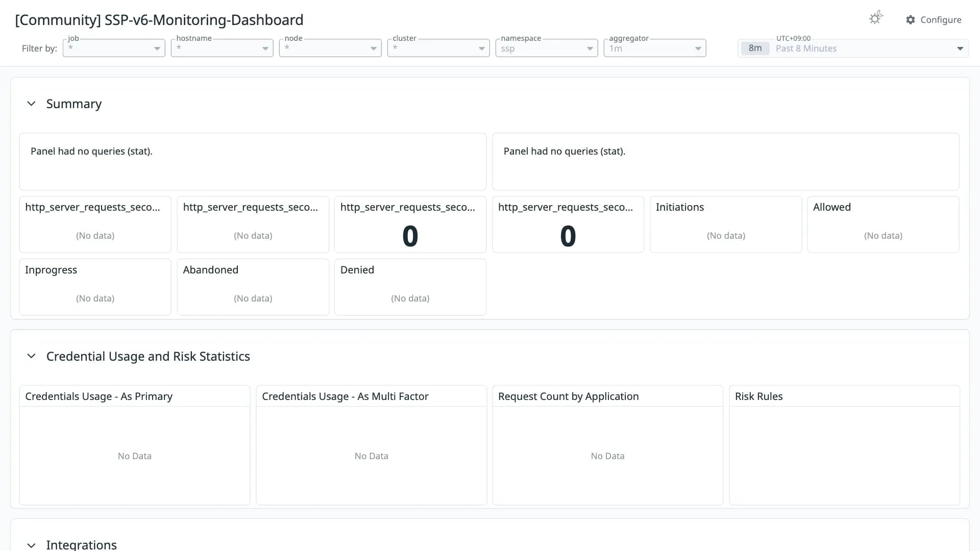The image size is (980, 551).
Task: Collapse the Summary section chevron
Action: click(x=31, y=104)
